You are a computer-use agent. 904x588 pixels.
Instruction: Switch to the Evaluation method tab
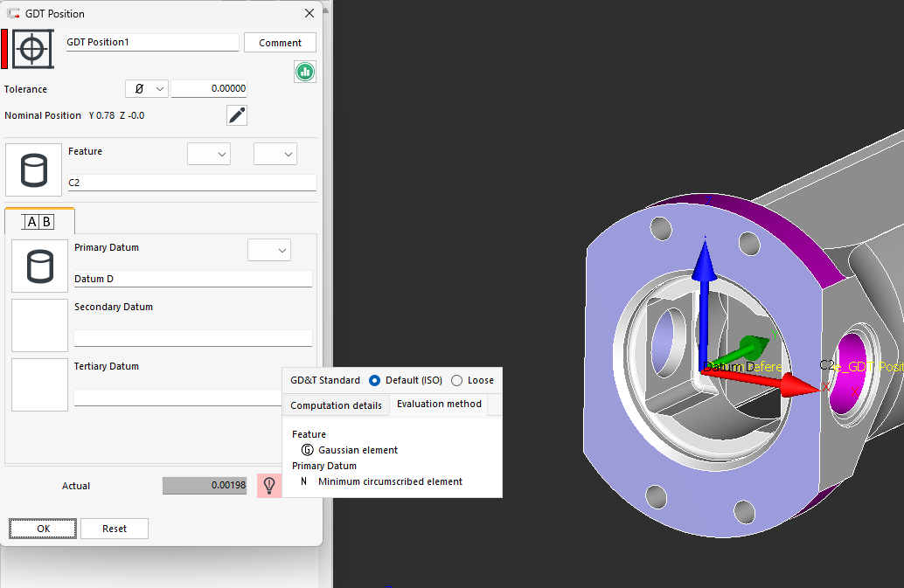coord(439,405)
